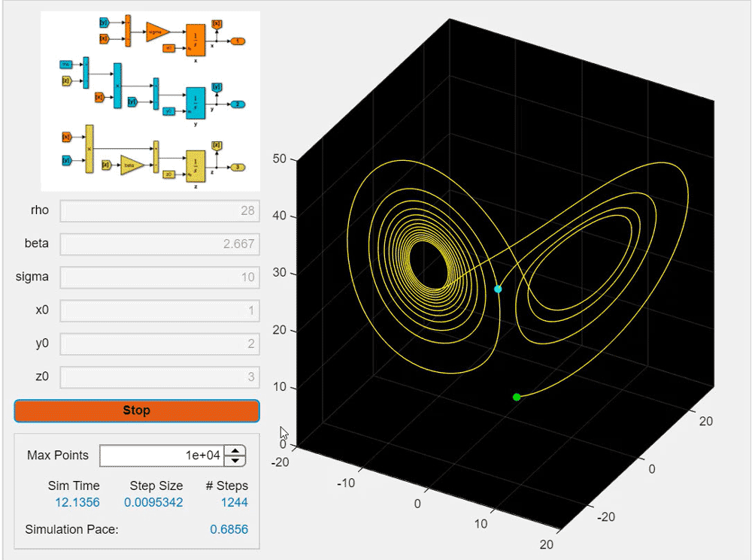Click the x0 parameter field
Image resolution: width=752 pixels, height=560 pixels.
[x=159, y=310]
